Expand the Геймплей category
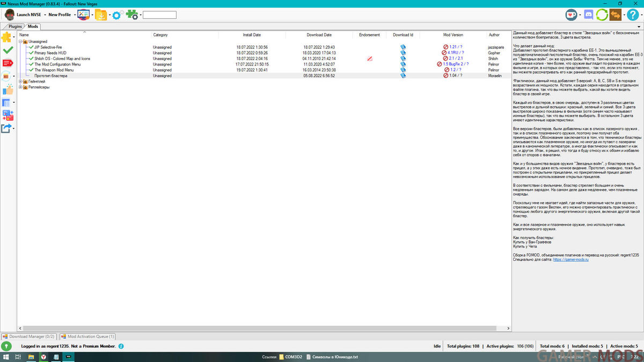Viewport: 644px width, 362px height. pyautogui.click(x=20, y=82)
